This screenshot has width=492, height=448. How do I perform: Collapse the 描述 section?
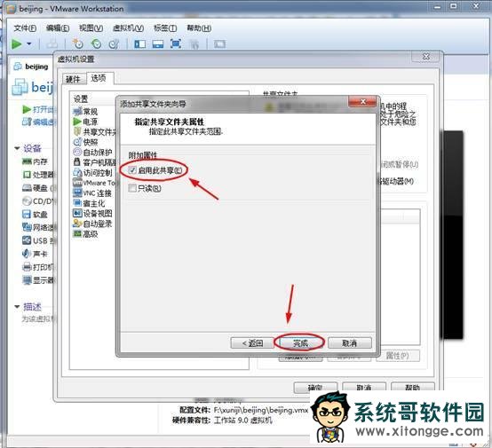[x=17, y=307]
